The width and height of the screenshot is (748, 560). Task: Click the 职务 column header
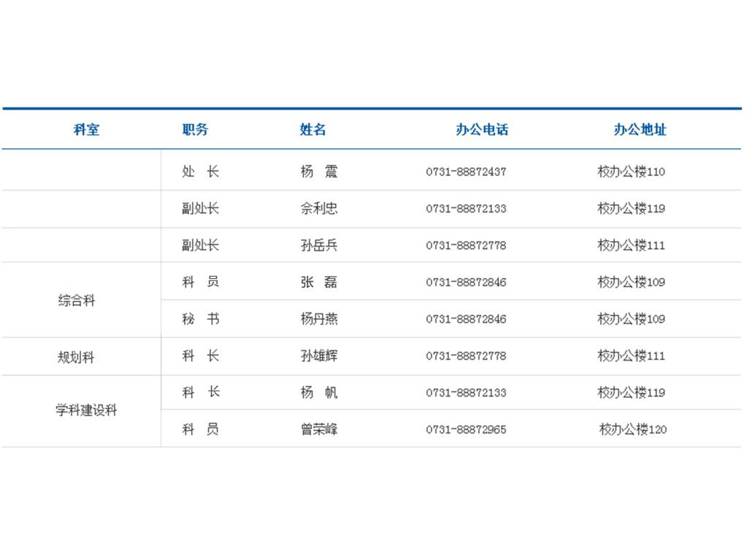click(195, 130)
